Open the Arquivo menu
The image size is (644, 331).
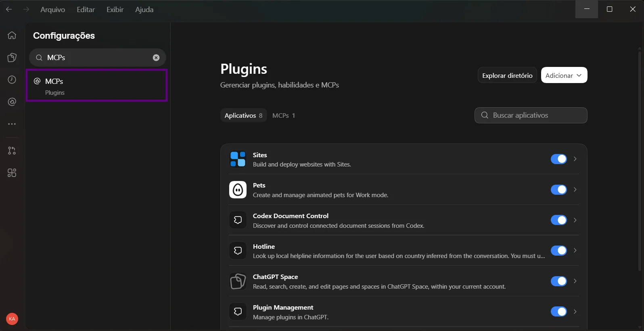click(x=52, y=9)
